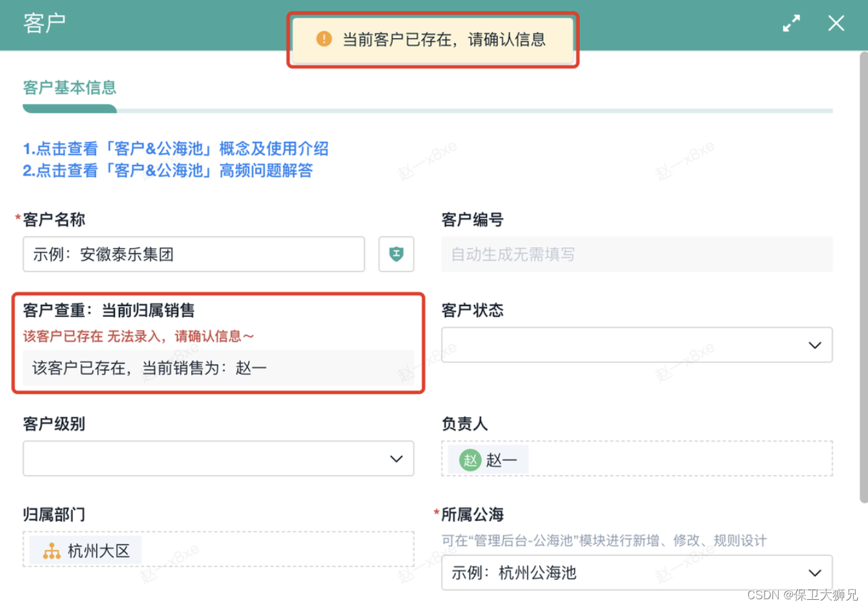Click the shield icon beside customer name
This screenshot has height=607, width=868.
pyautogui.click(x=396, y=254)
